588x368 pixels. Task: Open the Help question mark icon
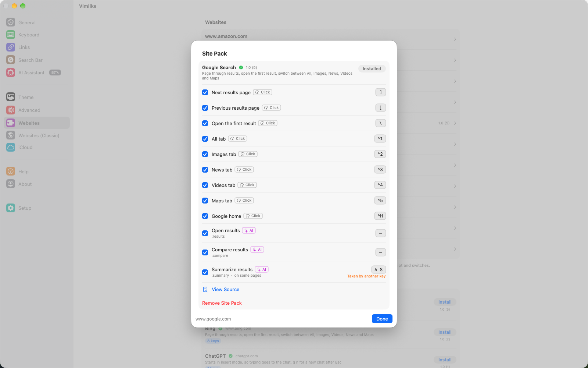click(11, 171)
